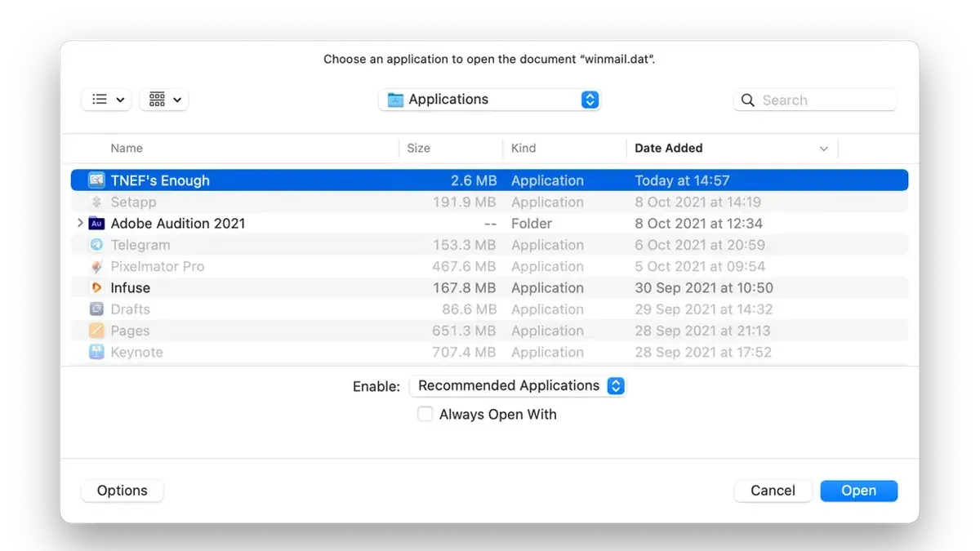This screenshot has height=551, width=980.
Task: Sort by the Name column header
Action: 127,148
